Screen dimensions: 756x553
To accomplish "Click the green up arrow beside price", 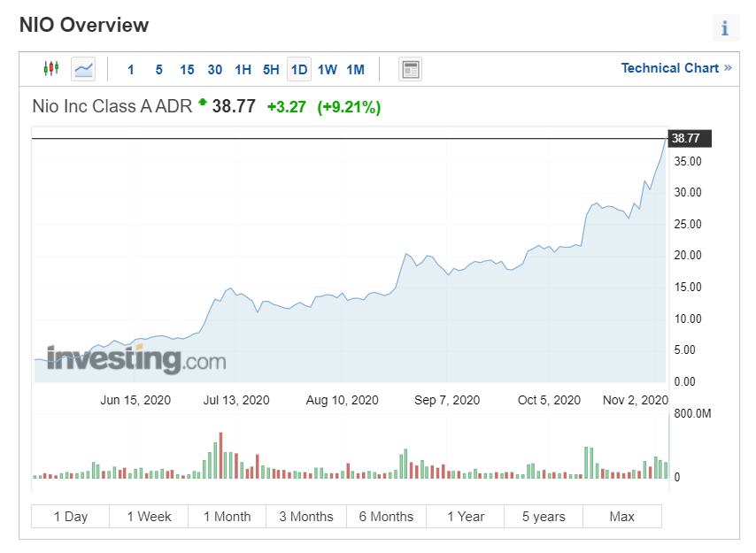I will 203,102.
